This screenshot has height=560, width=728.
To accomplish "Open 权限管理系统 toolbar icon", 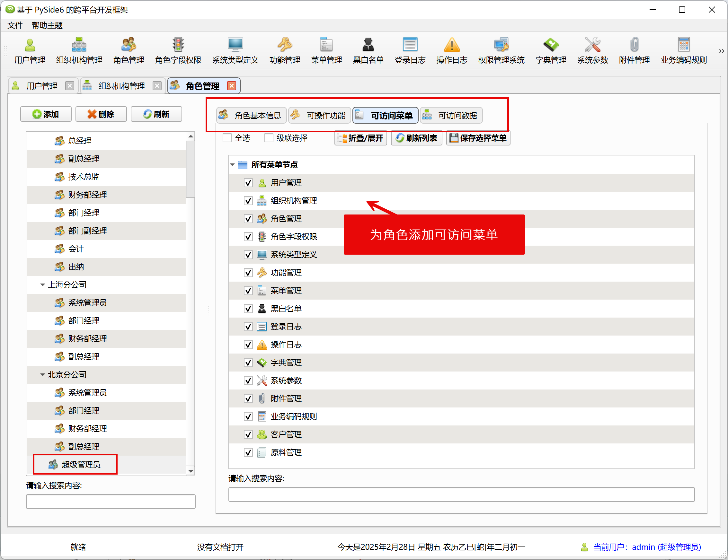I will (x=501, y=51).
